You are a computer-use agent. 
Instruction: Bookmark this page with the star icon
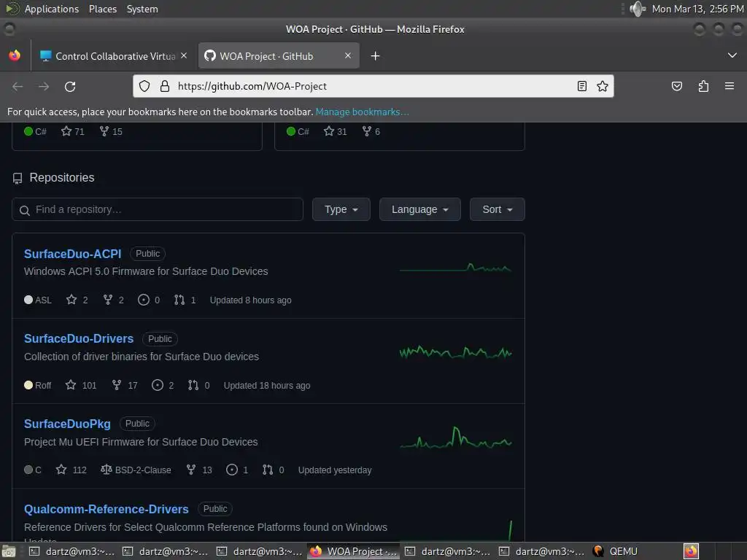pyautogui.click(x=602, y=86)
